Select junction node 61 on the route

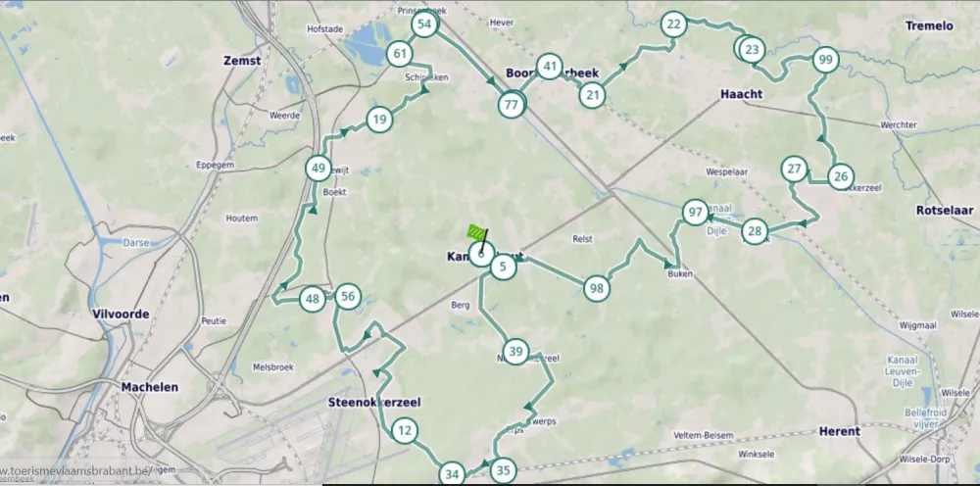click(399, 54)
